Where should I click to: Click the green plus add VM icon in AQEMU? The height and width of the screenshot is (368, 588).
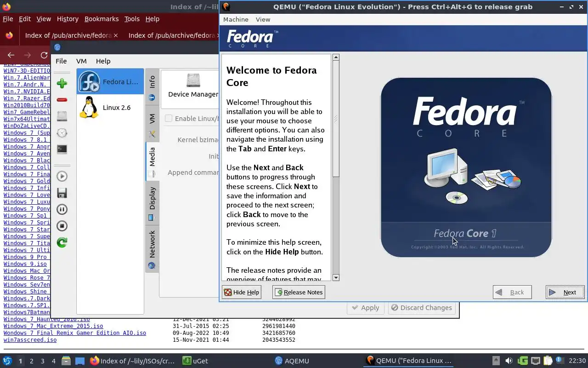[62, 83]
